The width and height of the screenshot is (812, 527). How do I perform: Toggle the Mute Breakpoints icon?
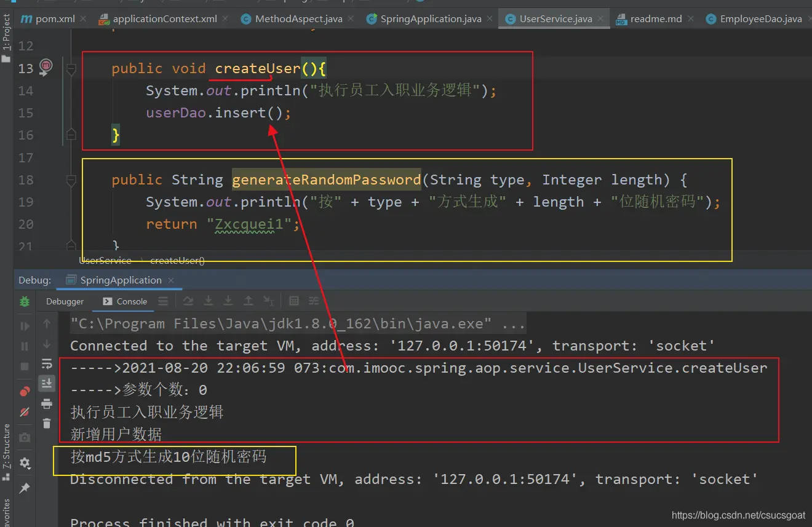pos(25,411)
